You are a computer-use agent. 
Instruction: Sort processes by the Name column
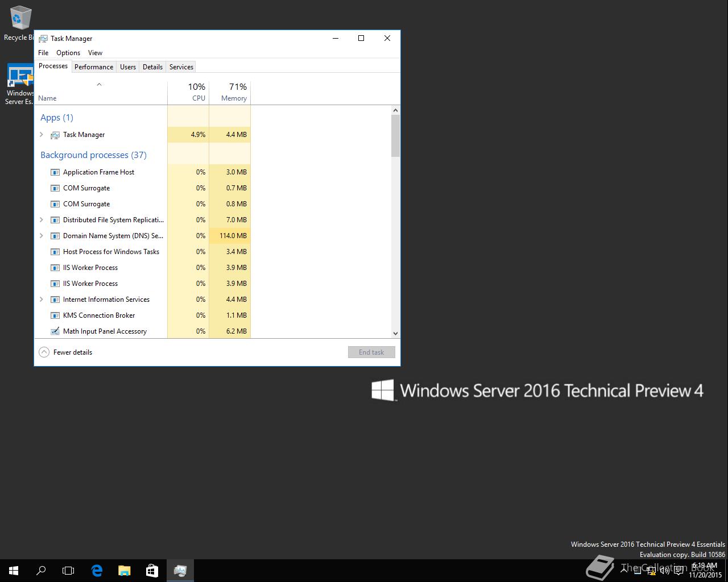pyautogui.click(x=101, y=93)
